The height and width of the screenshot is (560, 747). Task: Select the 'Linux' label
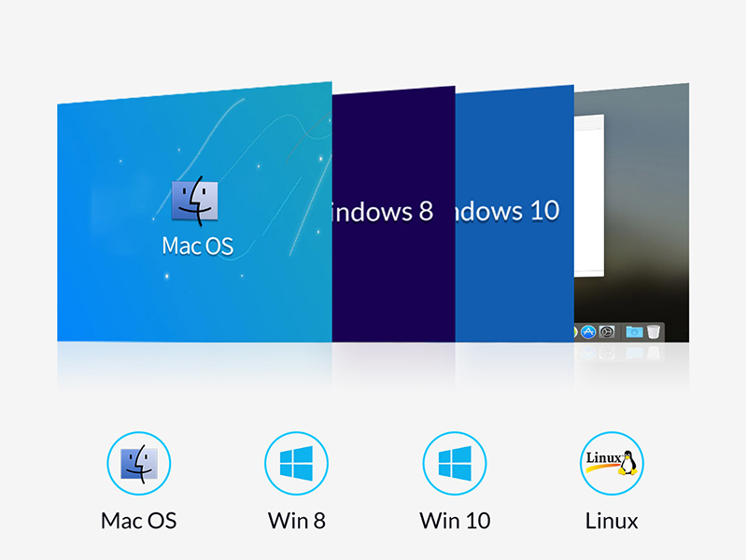pos(612,521)
